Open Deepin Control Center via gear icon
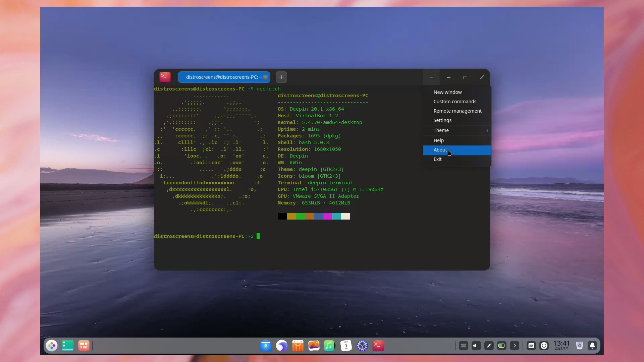Screen dimensions: 644x362 coord(362,346)
